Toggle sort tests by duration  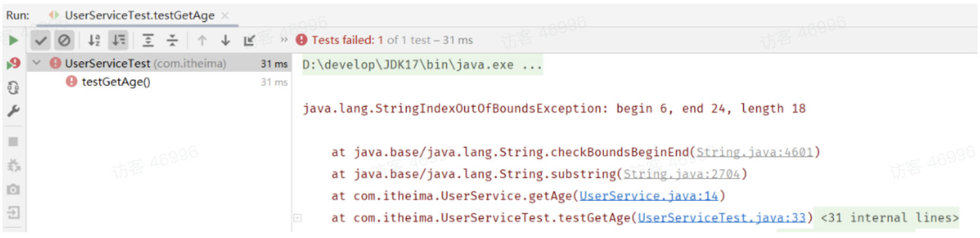(x=119, y=40)
